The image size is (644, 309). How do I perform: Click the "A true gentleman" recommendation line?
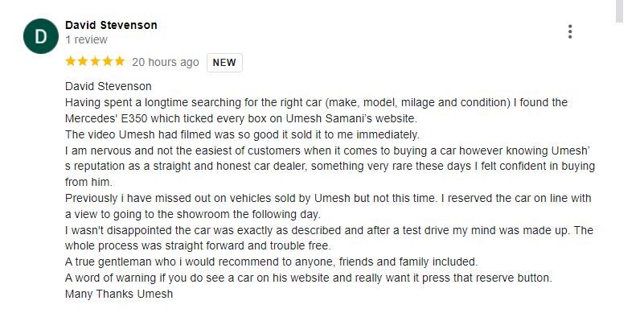[x=272, y=262]
